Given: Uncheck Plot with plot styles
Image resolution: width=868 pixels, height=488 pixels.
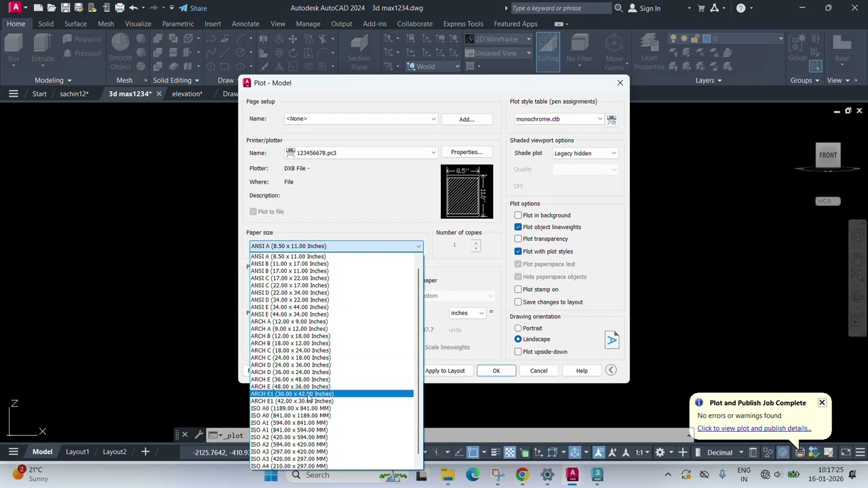Looking at the screenshot, I should tap(518, 251).
